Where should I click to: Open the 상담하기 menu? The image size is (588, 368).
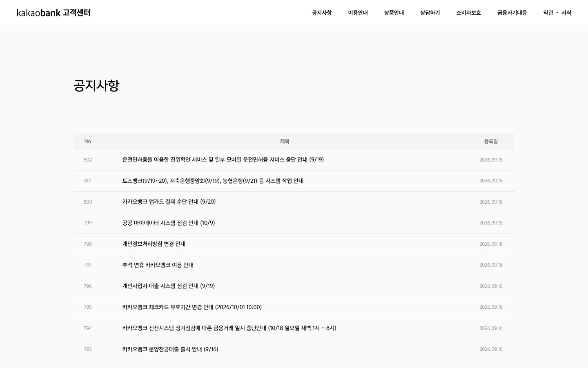(x=430, y=13)
